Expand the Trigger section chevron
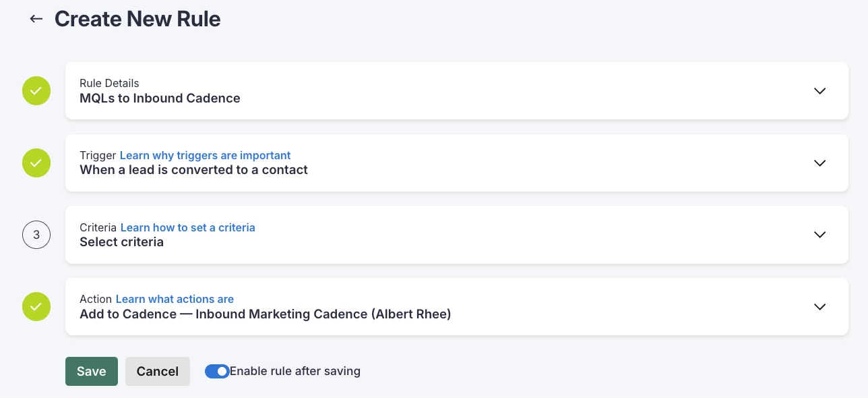 point(819,163)
